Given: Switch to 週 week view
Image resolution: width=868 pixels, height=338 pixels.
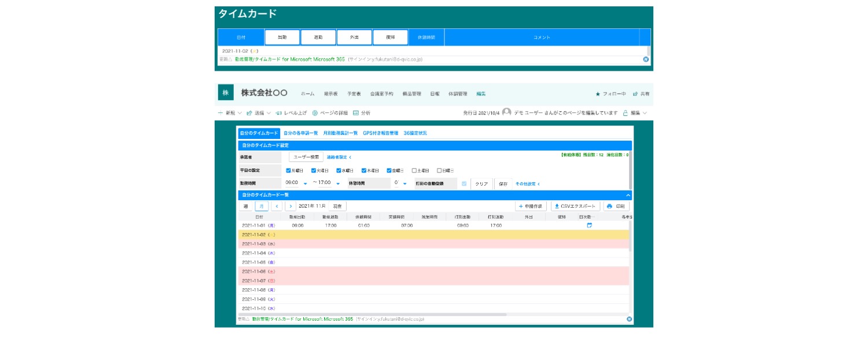Looking at the screenshot, I should 246,206.
